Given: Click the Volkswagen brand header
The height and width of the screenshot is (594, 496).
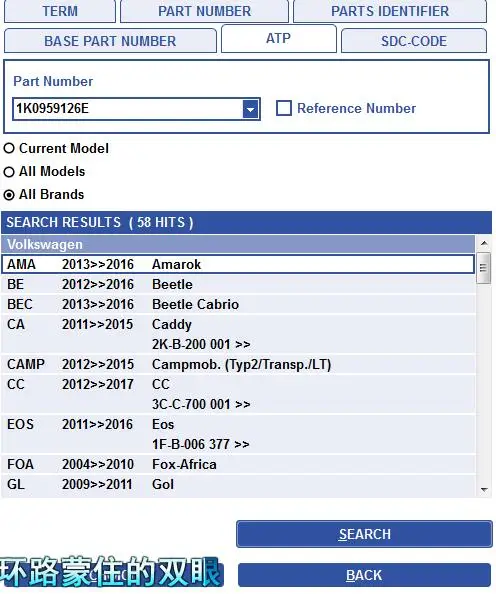Looking at the screenshot, I should click(238, 244).
